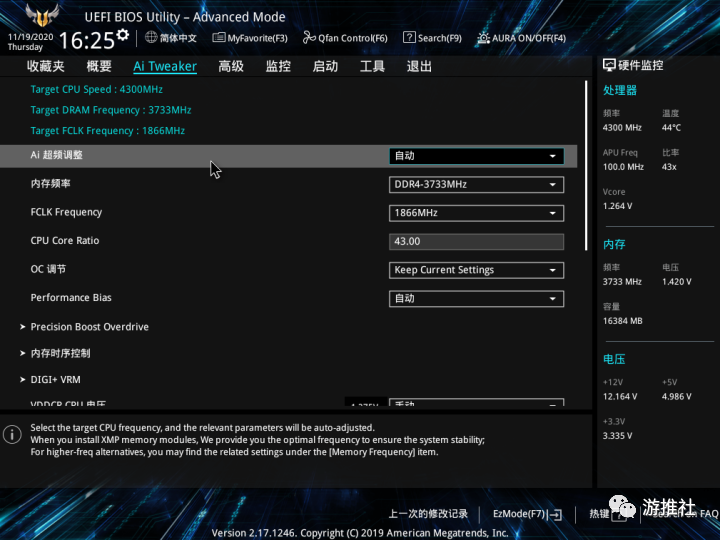The height and width of the screenshot is (540, 720).
Task: Open the clock settings gear icon
Action: click(123, 35)
